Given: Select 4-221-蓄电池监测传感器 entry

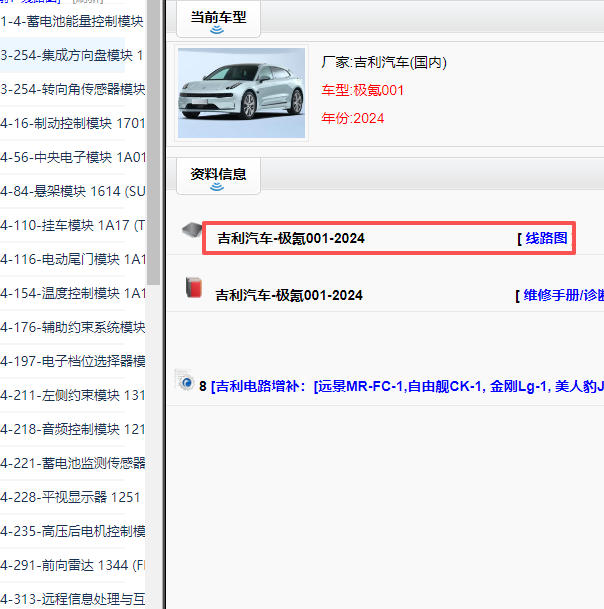Looking at the screenshot, I should tap(73, 463).
